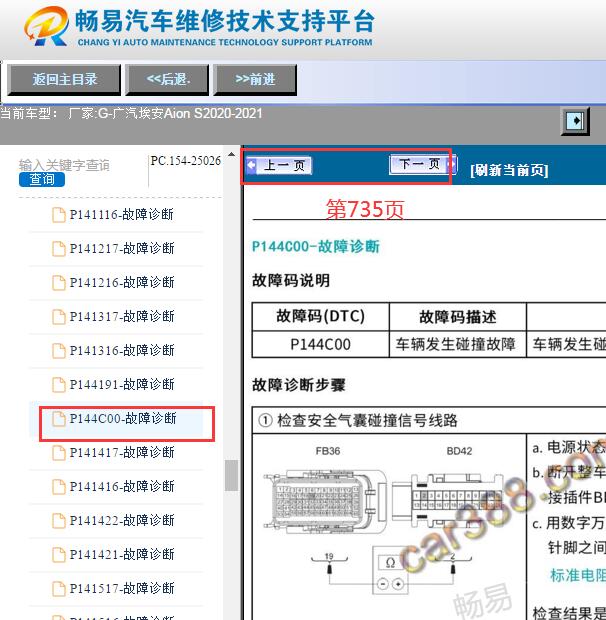Click the 车辆发生碰撞故障 description cell

(458, 344)
